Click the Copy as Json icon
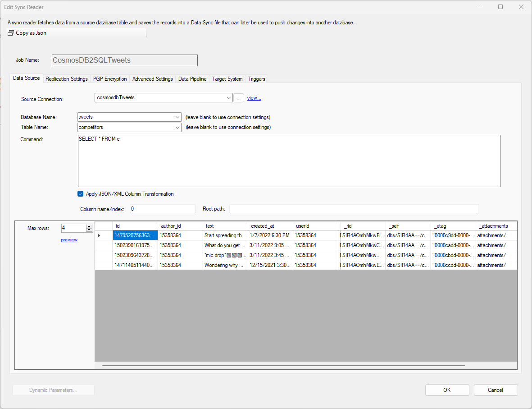This screenshot has height=409, width=532. (11, 33)
